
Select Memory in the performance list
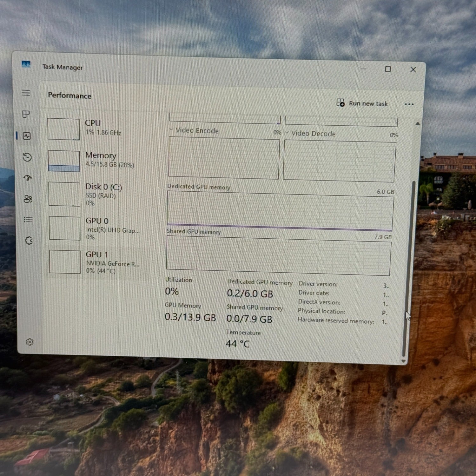pyautogui.click(x=95, y=160)
